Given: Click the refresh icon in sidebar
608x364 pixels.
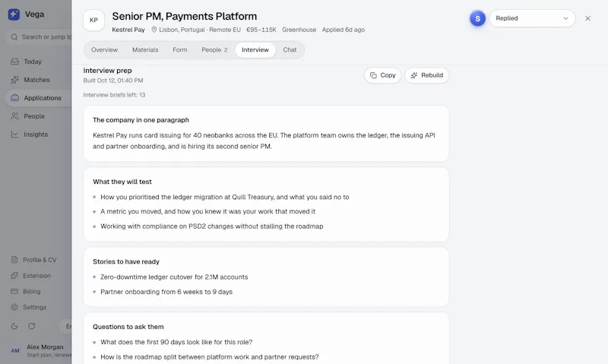Looking at the screenshot, I should 32,327.
